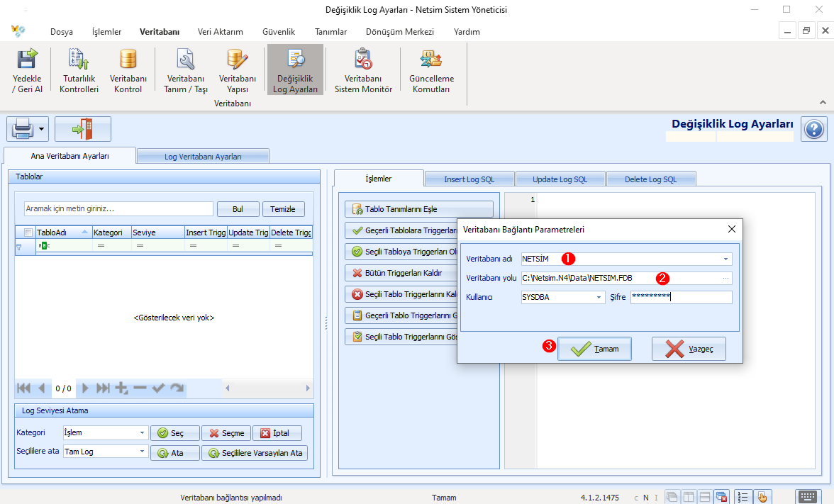Open help with the question mark icon
Screen dimensions: 834x504
point(814,129)
